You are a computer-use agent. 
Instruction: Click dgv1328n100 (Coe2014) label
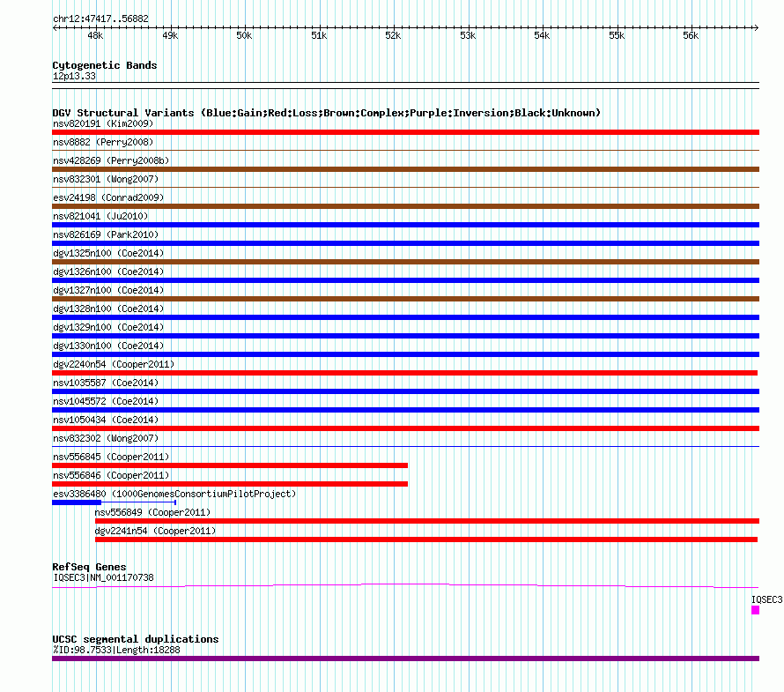(x=108, y=309)
